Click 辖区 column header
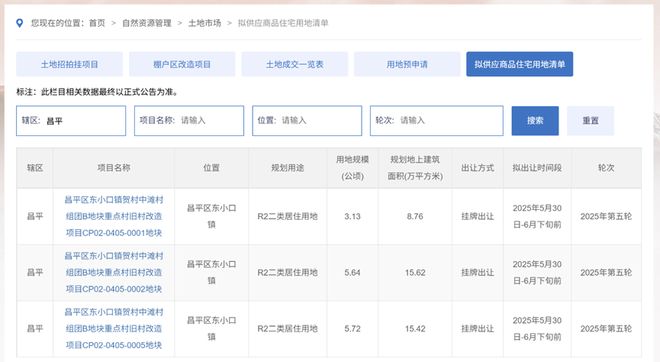The image size is (660, 362). click(x=35, y=168)
